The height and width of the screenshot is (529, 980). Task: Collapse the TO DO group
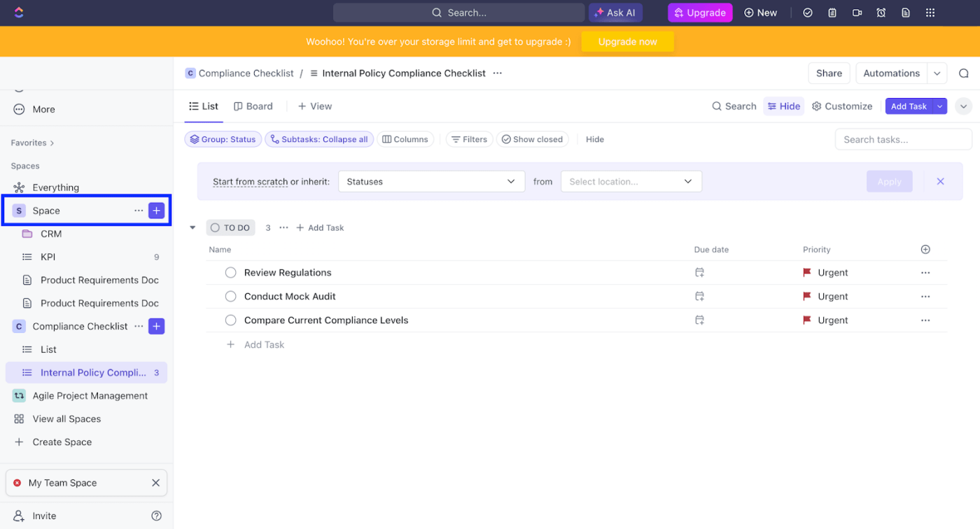pyautogui.click(x=192, y=227)
